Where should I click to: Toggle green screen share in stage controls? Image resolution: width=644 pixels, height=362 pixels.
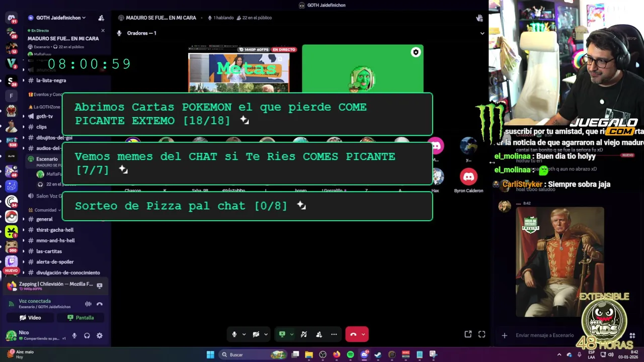pos(282,334)
